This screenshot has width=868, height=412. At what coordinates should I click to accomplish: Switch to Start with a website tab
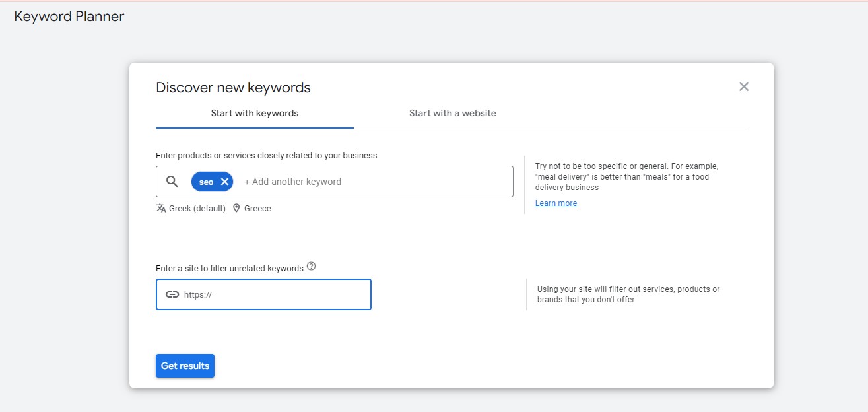click(452, 113)
